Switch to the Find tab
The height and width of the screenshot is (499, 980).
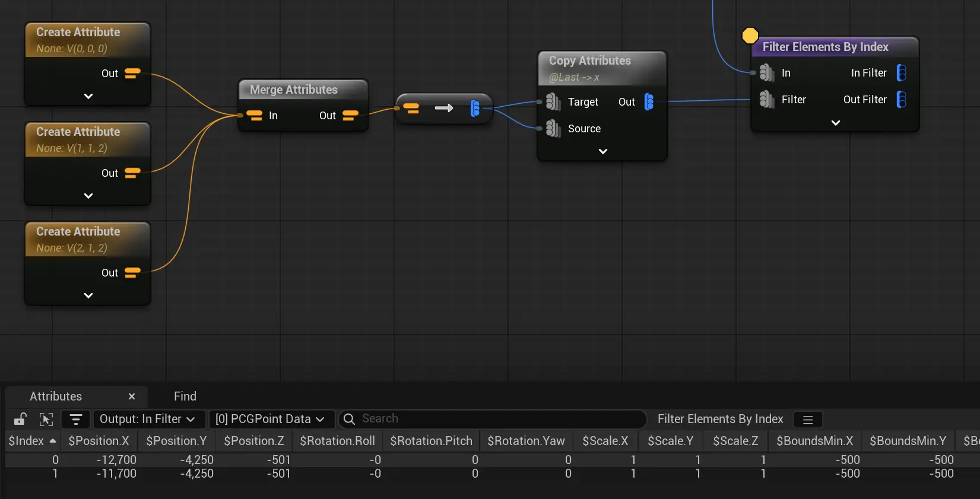tap(185, 396)
